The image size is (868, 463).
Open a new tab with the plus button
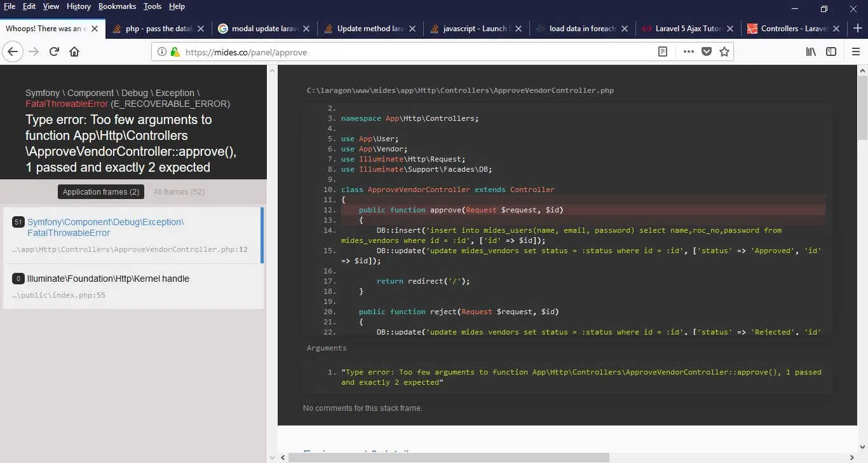tap(857, 28)
